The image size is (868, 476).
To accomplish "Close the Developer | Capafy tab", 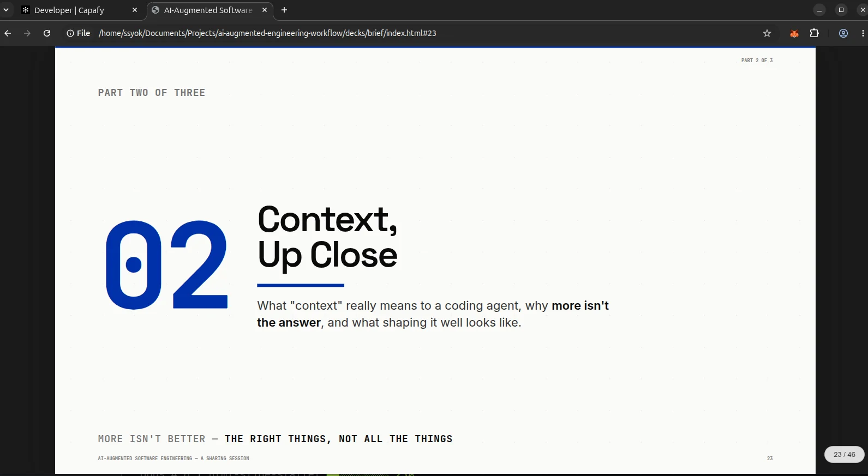I will [135, 10].
